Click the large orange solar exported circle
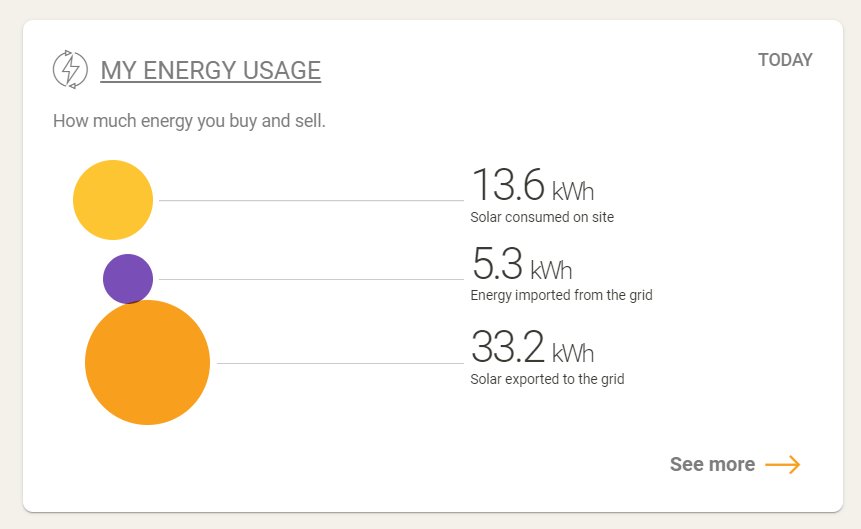Viewport: 861px width, 529px height. 147,362
